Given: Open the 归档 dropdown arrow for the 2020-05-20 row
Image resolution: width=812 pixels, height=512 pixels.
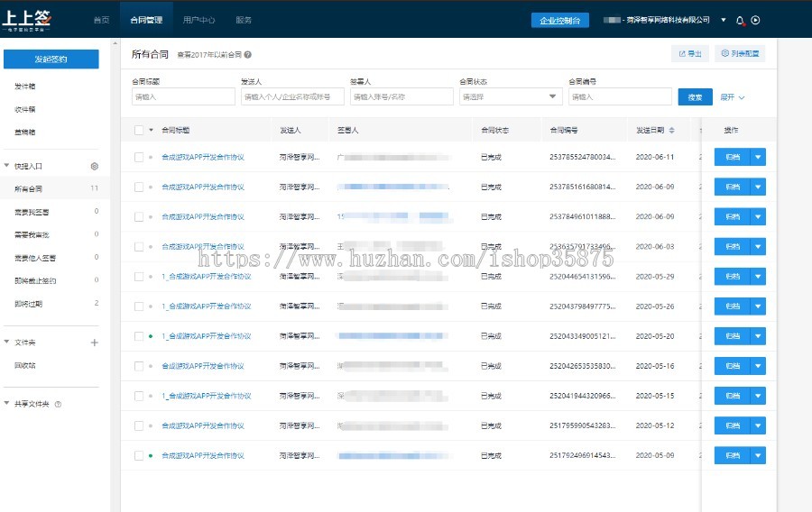Looking at the screenshot, I should coord(758,336).
